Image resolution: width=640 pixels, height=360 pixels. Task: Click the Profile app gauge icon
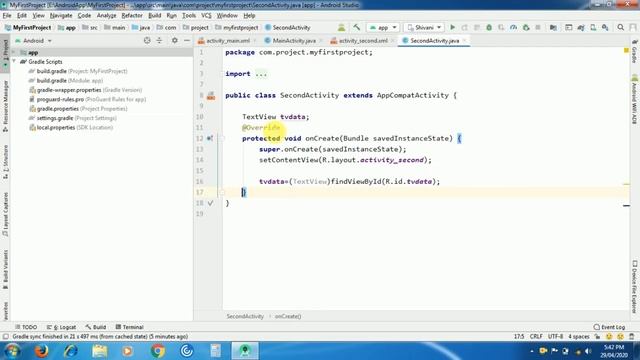pos(513,27)
